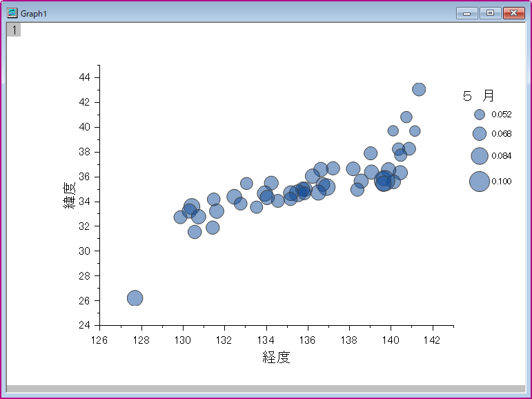Viewport: 532px width, 399px height.
Task: Click the Graph1 title bar text
Action: 34,14
